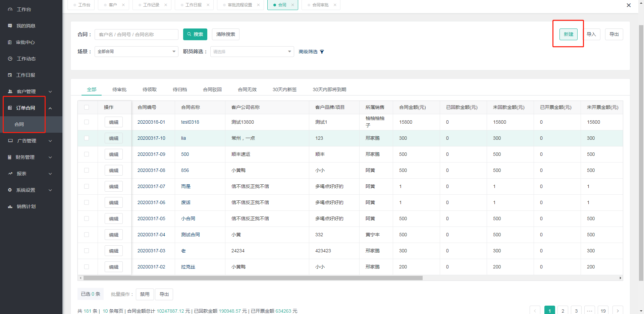
Task: Check the row for contract 20200317-06
Action: pos(87,202)
